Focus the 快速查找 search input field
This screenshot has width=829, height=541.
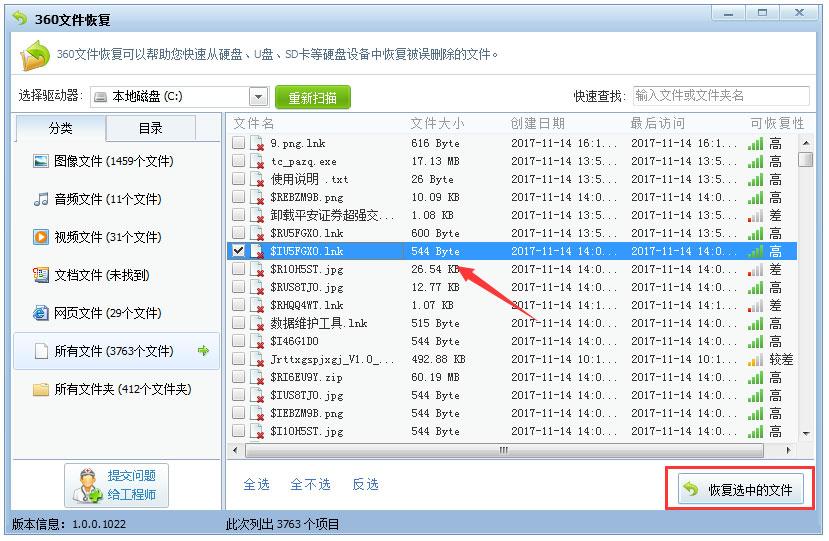coord(721,96)
